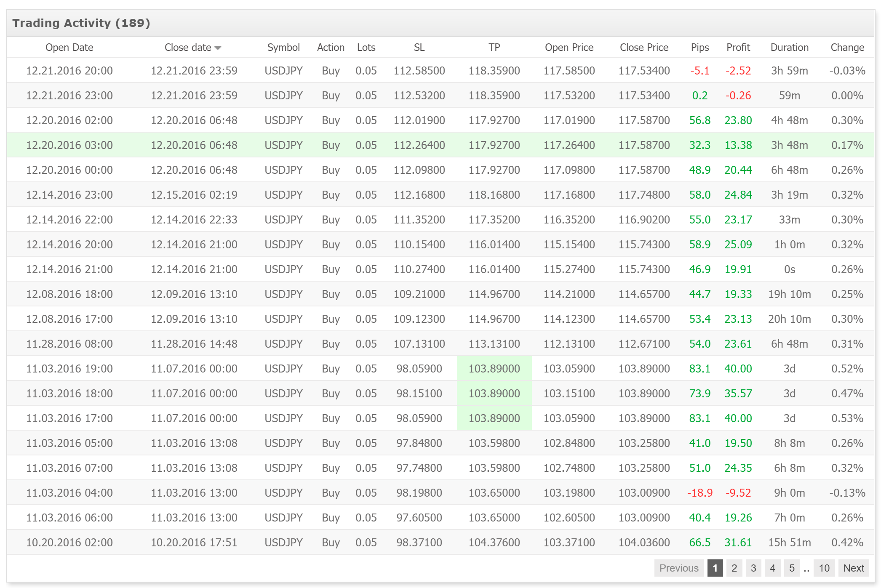Click change value 0.53%
Image resolution: width=881 pixels, height=588 pixels.
coord(847,418)
